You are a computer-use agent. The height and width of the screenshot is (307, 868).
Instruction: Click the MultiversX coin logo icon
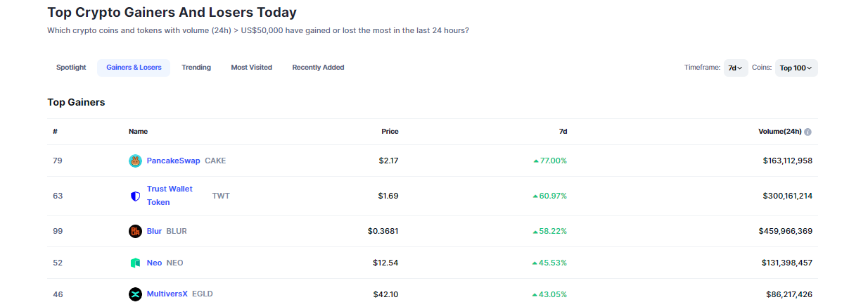(x=135, y=294)
